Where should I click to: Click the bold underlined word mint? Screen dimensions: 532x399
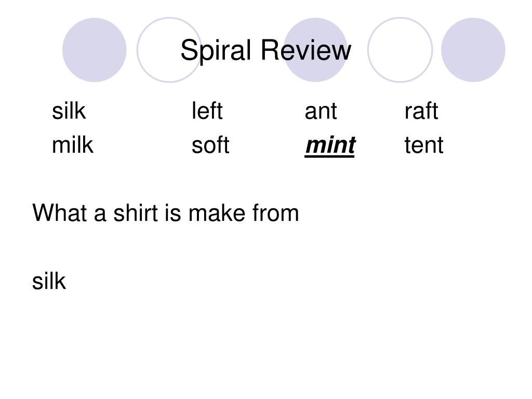point(330,145)
